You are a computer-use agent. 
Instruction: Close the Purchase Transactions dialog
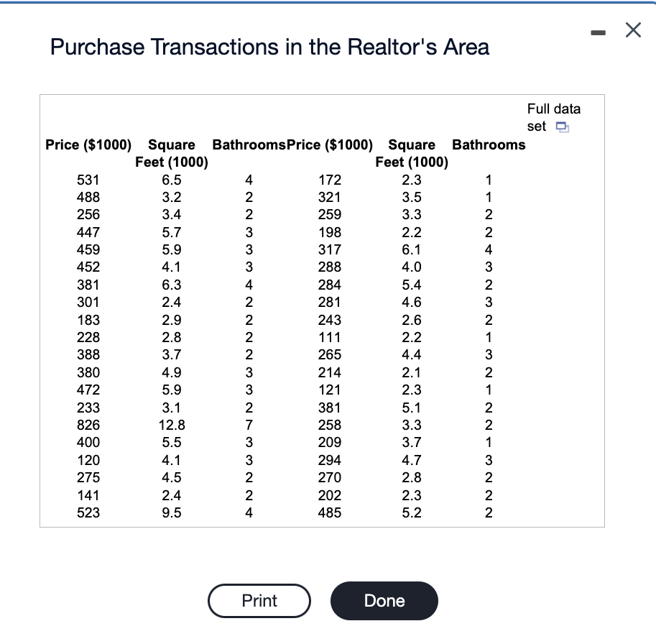pos(633,30)
